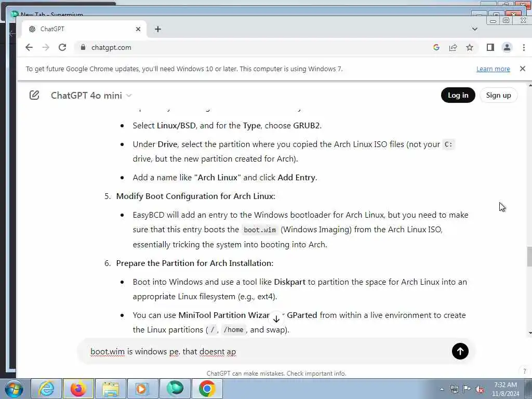Click the bold text Add Entry
This screenshot has width=532, height=399.
coord(297,178)
